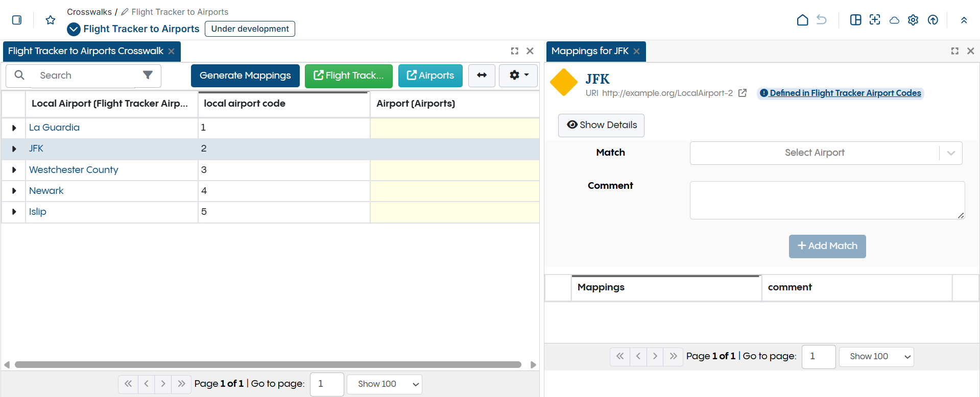Click the favorite star icon
The image size is (980, 397).
coord(50,20)
